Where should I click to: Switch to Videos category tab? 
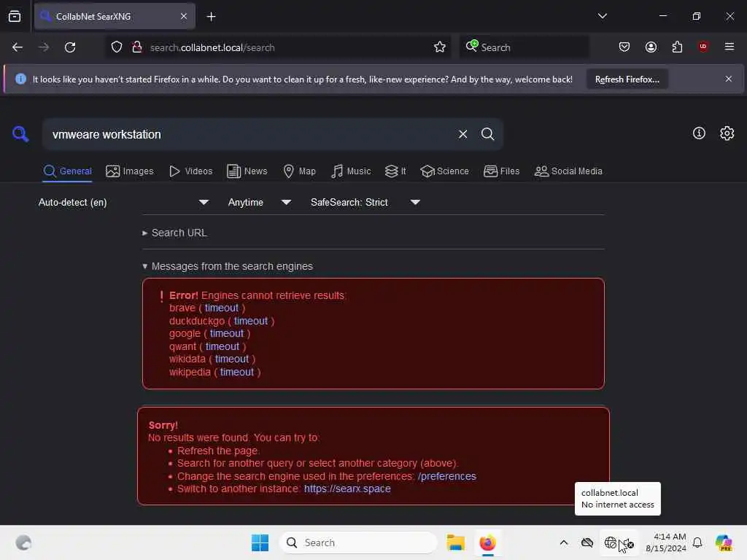[x=190, y=171]
